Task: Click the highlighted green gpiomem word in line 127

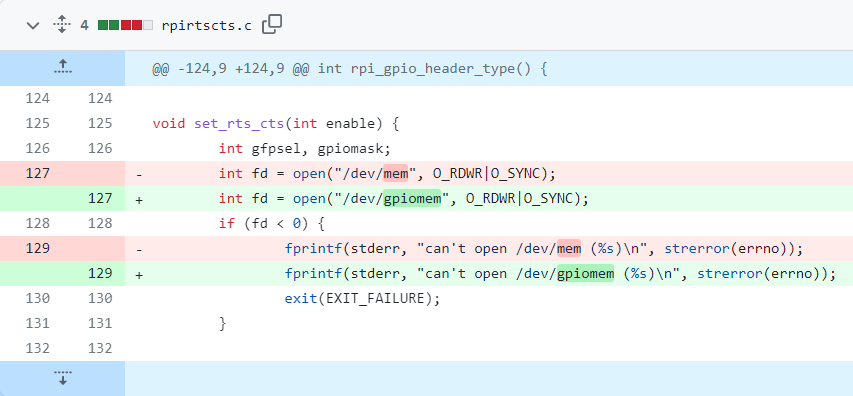Action: [x=412, y=199]
